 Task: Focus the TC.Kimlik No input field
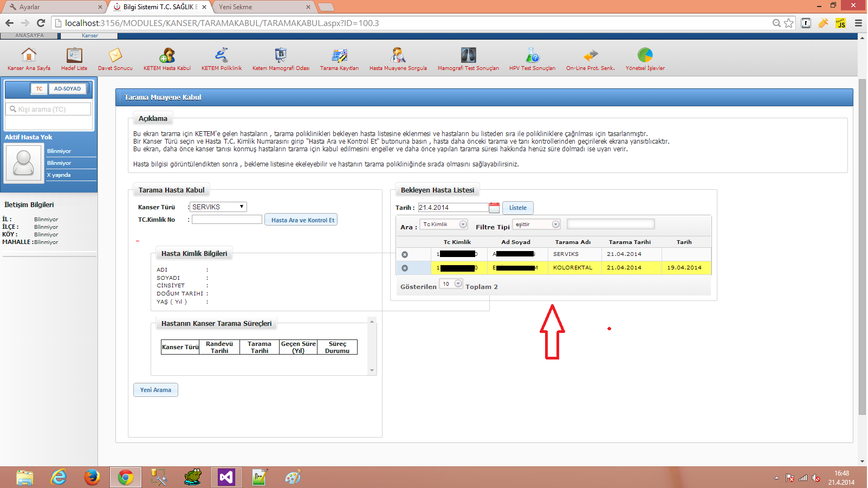(226, 220)
